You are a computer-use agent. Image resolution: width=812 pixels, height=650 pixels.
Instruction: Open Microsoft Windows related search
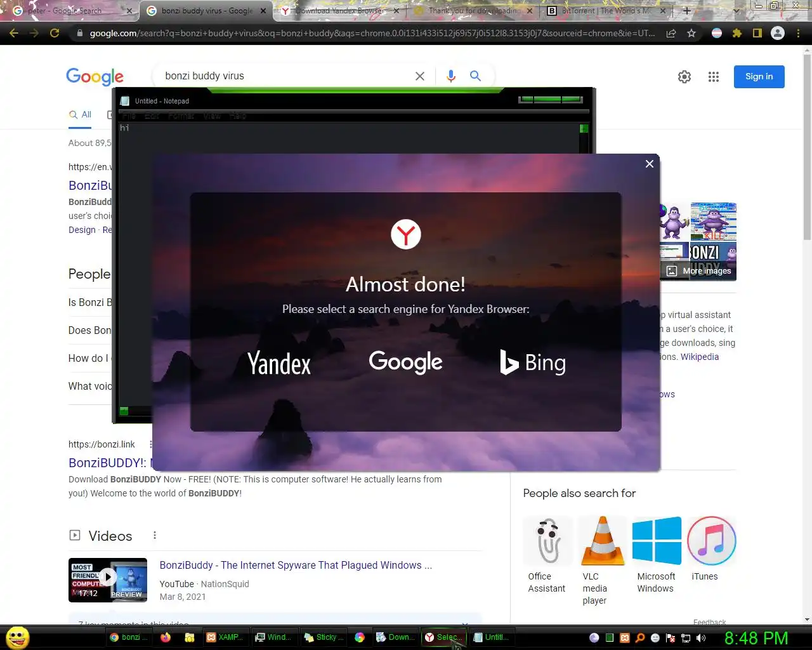[657, 555]
